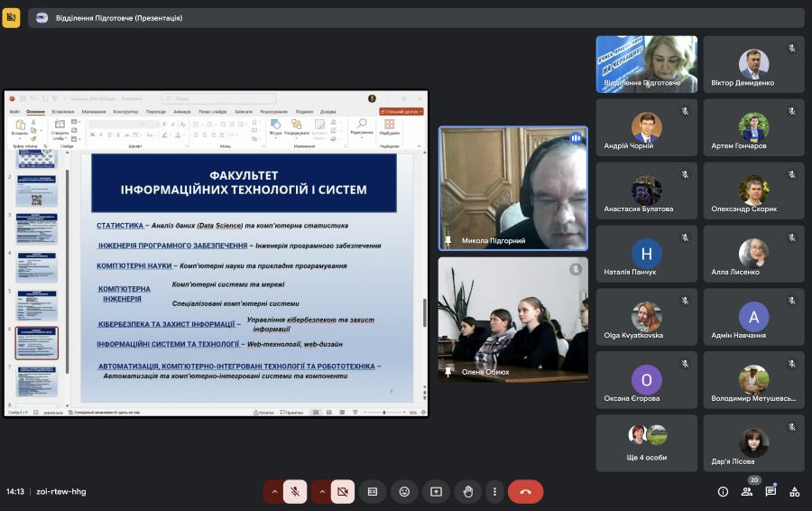
Task: Show the people list panel
Action: click(747, 491)
